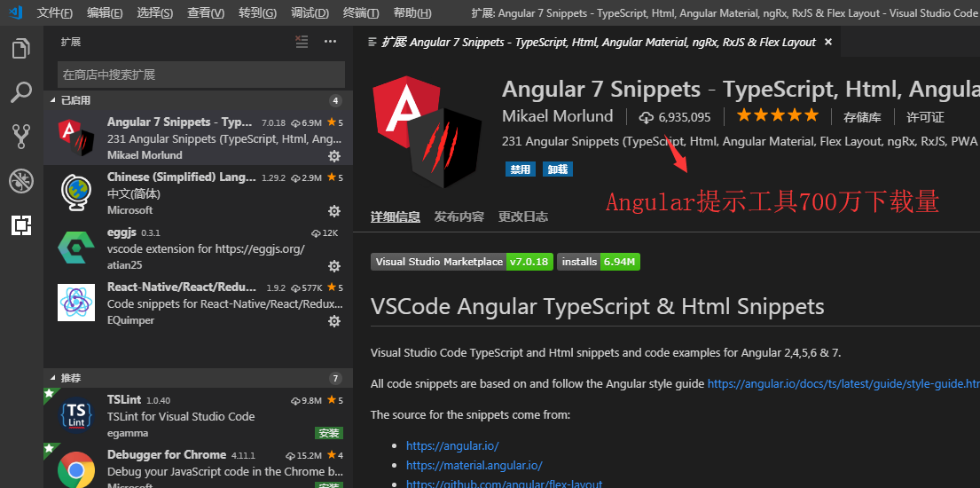
Task: Select the React-Native/React/Redux row
Action: click(198, 303)
